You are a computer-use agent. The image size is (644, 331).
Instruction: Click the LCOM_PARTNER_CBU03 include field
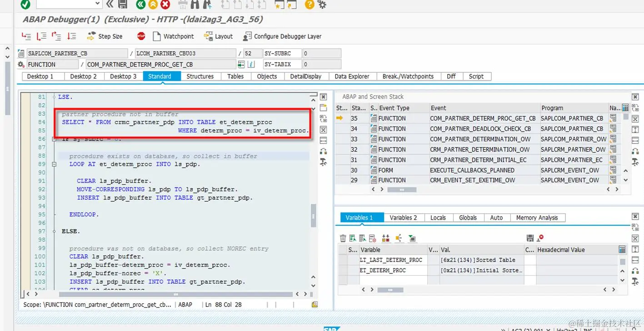[185, 53]
